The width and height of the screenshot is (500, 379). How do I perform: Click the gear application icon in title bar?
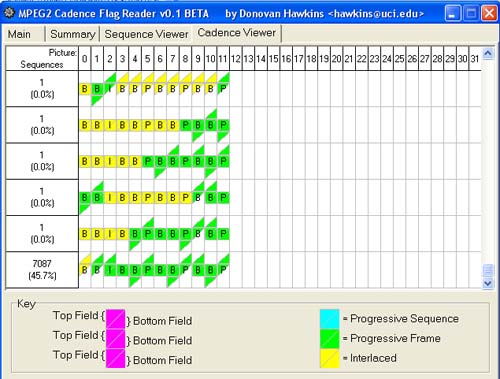[x=9, y=13]
